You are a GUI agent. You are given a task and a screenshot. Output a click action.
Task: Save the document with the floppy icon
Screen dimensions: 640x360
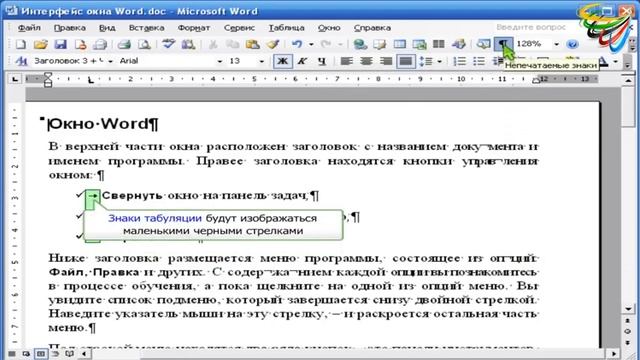pyautogui.click(x=60, y=44)
